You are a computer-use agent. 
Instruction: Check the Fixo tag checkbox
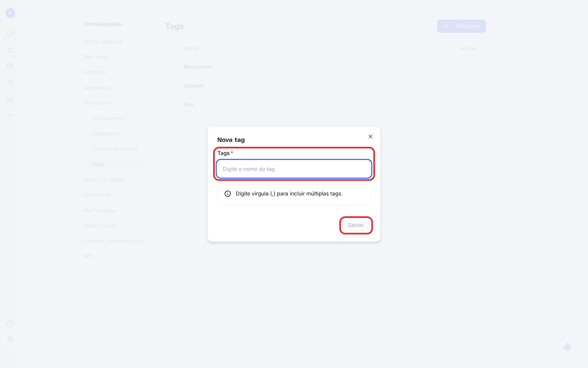(175, 105)
